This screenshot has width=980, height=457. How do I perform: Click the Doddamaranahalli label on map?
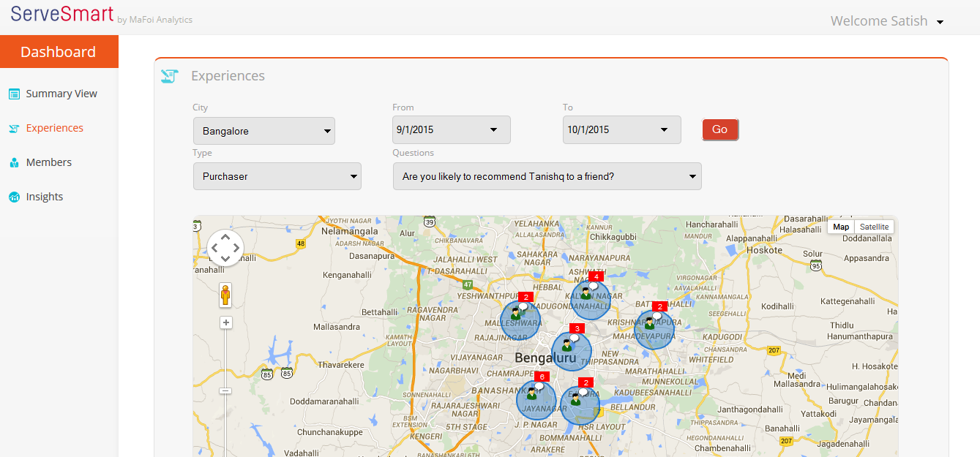[324, 401]
